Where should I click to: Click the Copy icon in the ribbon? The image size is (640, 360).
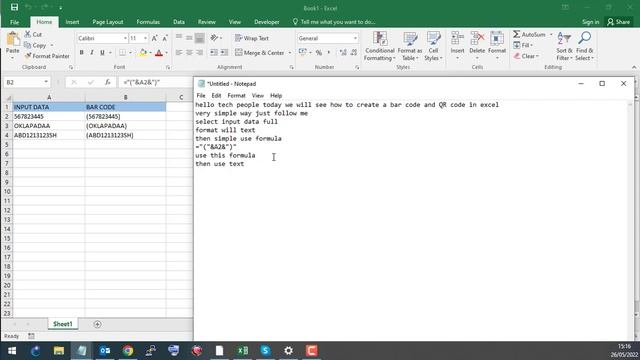point(27,45)
